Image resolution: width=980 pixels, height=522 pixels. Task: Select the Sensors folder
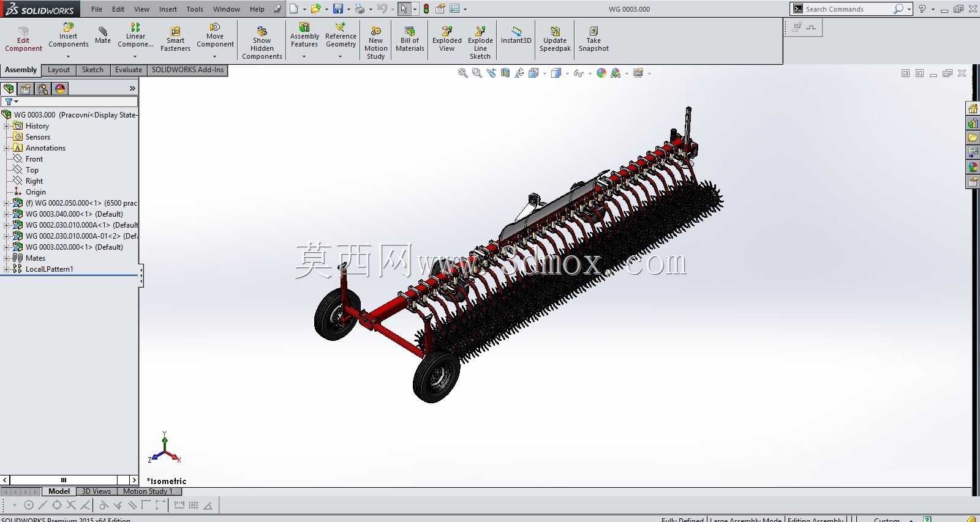(x=38, y=137)
